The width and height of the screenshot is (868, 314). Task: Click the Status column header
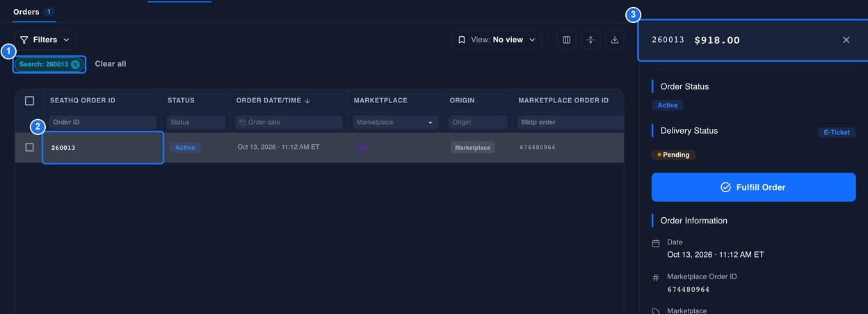click(x=181, y=100)
